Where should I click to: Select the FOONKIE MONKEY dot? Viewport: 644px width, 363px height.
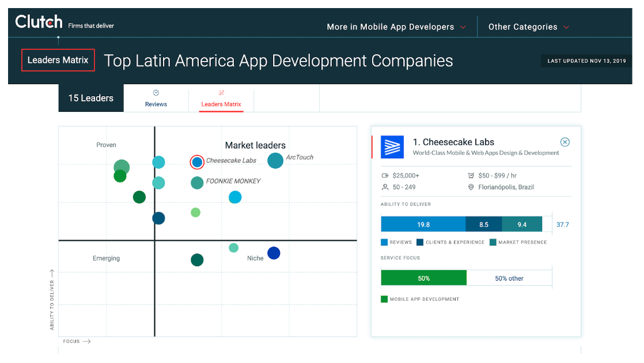(197, 183)
